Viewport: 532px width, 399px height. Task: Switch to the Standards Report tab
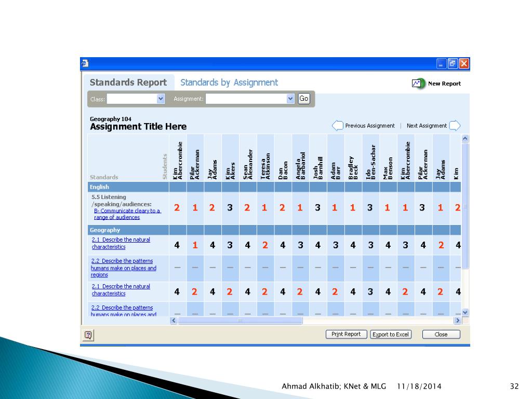[x=128, y=83]
